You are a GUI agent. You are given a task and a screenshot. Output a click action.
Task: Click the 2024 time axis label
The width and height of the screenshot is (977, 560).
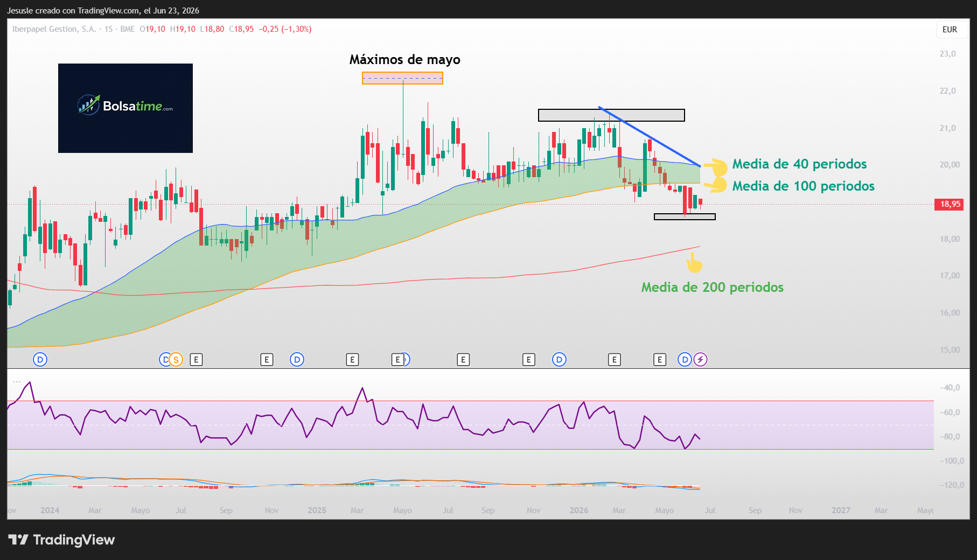(50, 510)
